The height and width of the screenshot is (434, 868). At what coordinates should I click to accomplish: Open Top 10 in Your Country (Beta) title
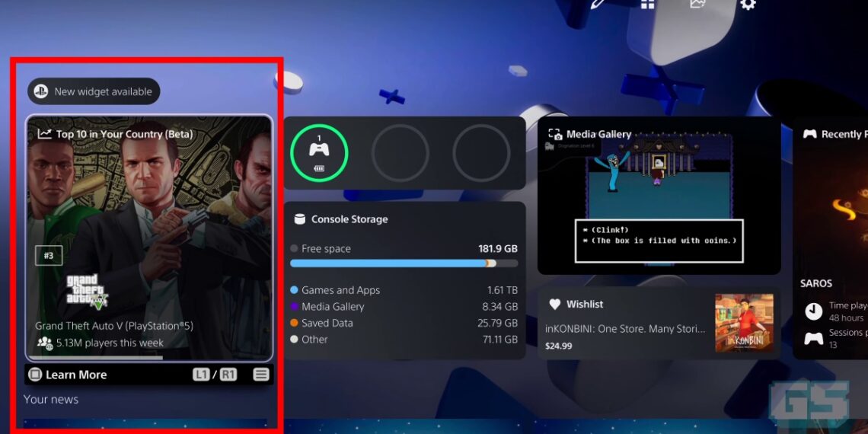pos(125,134)
